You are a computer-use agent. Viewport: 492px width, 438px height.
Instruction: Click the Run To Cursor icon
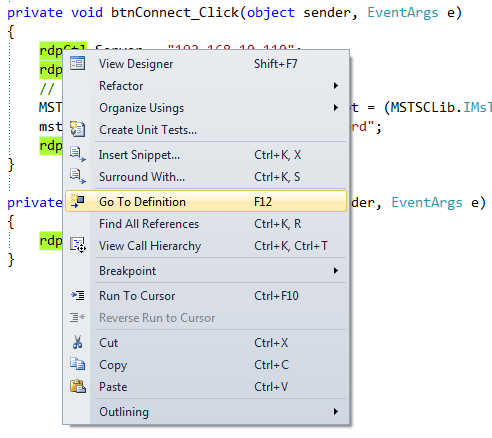coord(77,295)
